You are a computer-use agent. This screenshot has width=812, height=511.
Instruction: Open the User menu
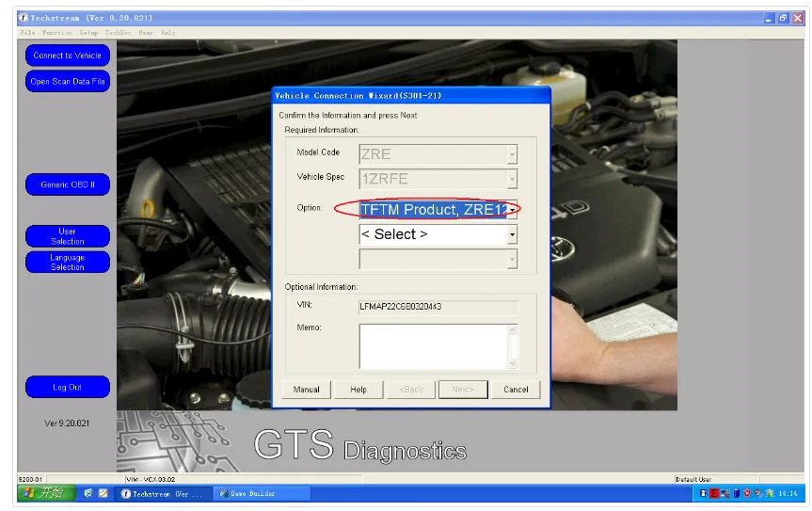[x=146, y=33]
